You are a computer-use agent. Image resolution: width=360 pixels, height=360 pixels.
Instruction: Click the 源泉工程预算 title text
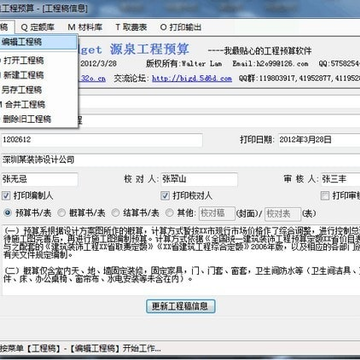[x=149, y=50]
